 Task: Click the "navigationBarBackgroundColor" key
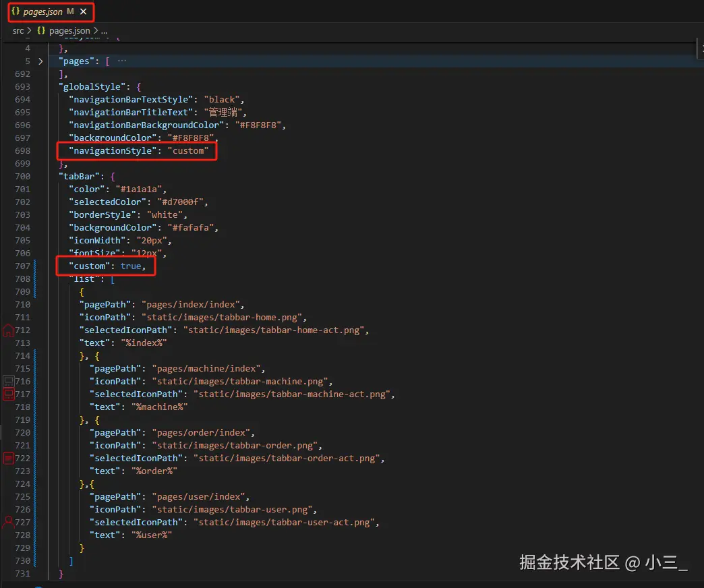146,125
